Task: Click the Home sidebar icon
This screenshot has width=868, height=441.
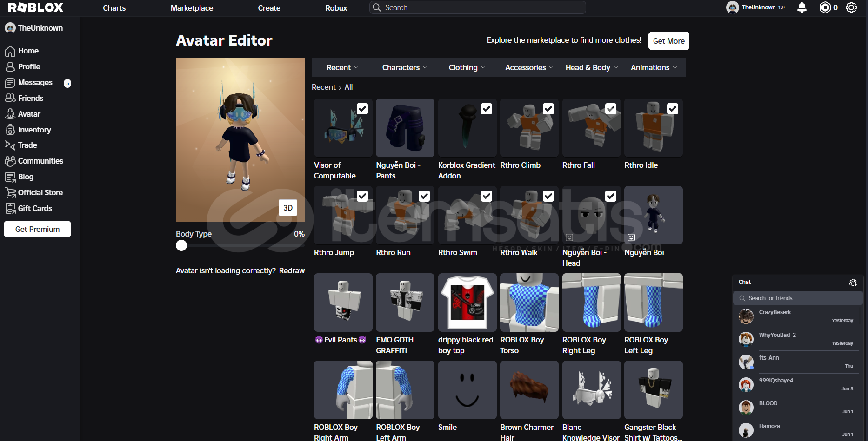Action: [x=10, y=51]
